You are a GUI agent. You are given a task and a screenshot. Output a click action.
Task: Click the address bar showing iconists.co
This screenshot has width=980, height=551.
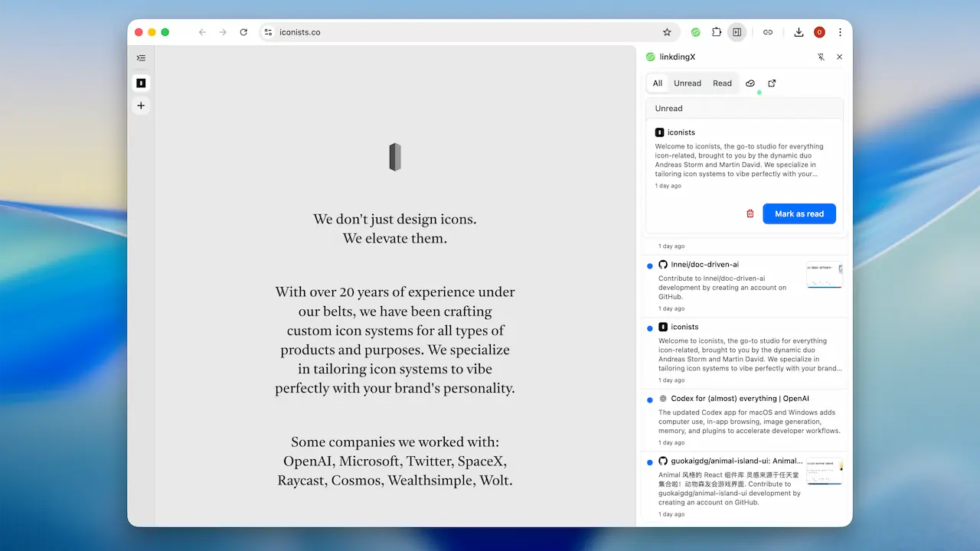coord(469,32)
